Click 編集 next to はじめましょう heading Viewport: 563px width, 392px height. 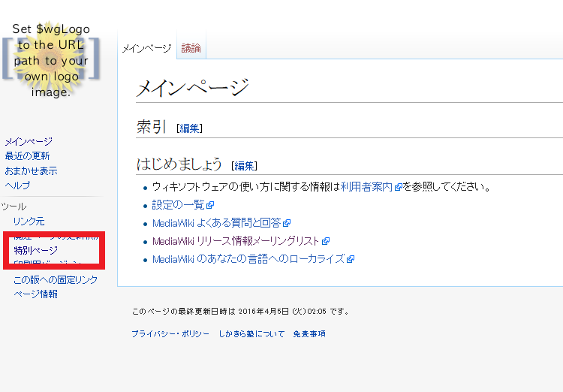coord(245,166)
